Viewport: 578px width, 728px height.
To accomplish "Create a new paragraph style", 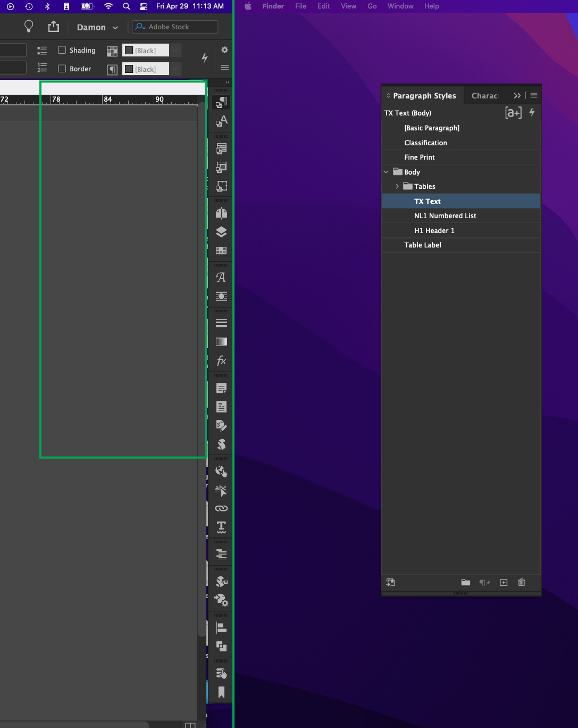I will 504,582.
